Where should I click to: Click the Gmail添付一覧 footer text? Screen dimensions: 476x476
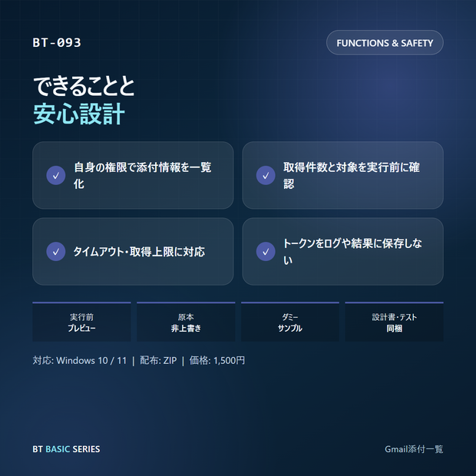pos(414,449)
